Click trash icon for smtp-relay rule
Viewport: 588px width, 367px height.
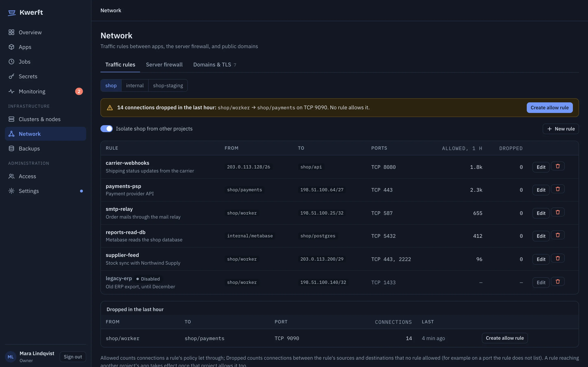click(558, 212)
